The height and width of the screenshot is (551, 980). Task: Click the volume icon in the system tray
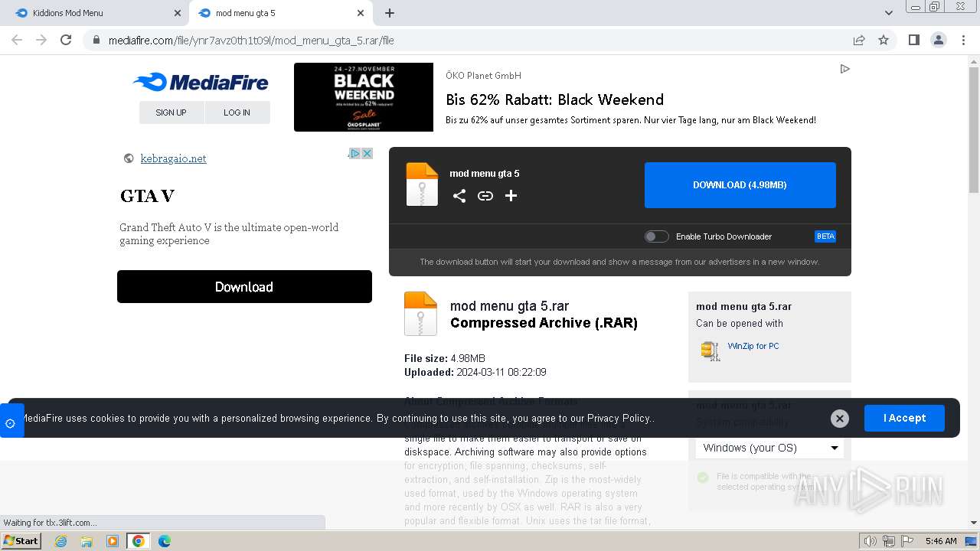tap(870, 541)
